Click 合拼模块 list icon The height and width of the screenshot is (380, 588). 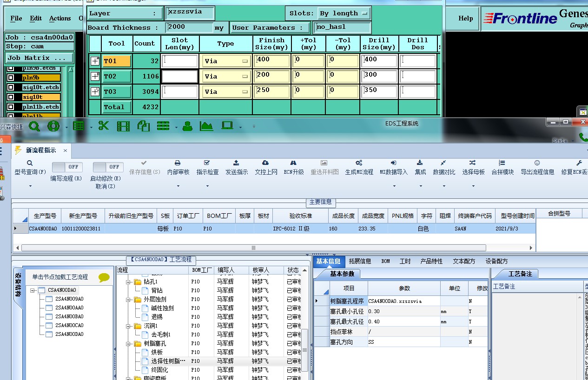pos(502,163)
